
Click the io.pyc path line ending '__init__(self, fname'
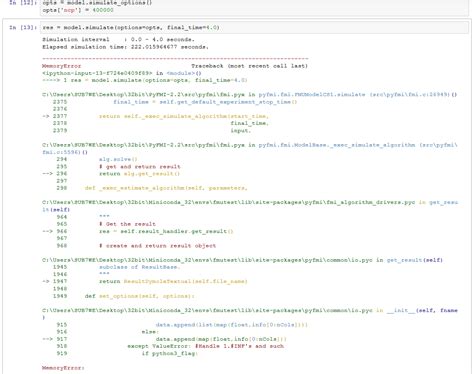point(250,314)
